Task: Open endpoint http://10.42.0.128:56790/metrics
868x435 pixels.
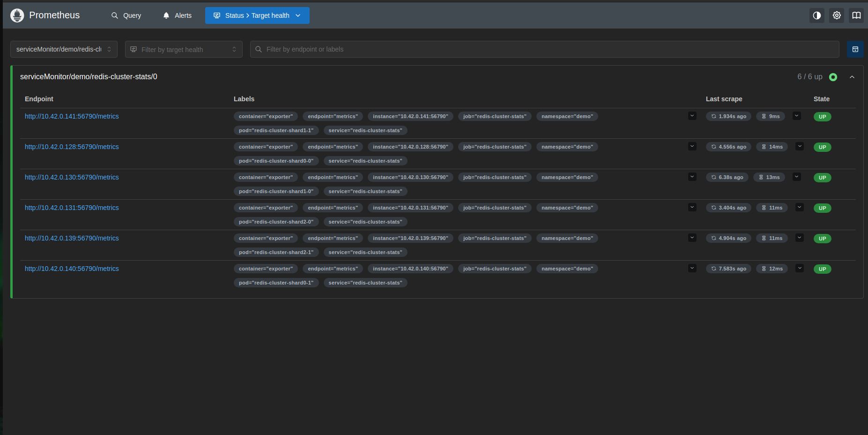Action: click(72, 147)
